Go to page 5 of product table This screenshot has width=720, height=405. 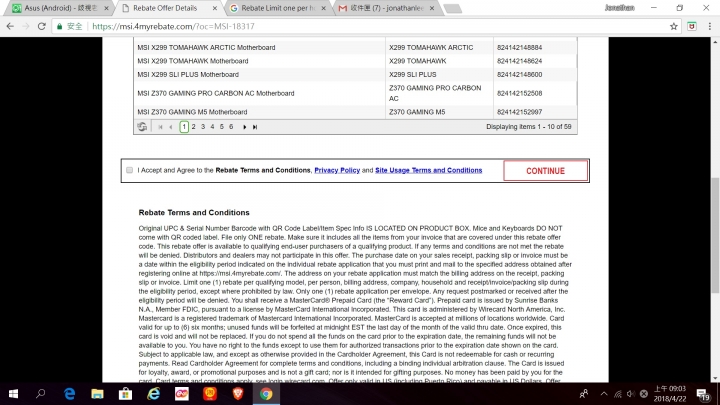[x=222, y=127]
